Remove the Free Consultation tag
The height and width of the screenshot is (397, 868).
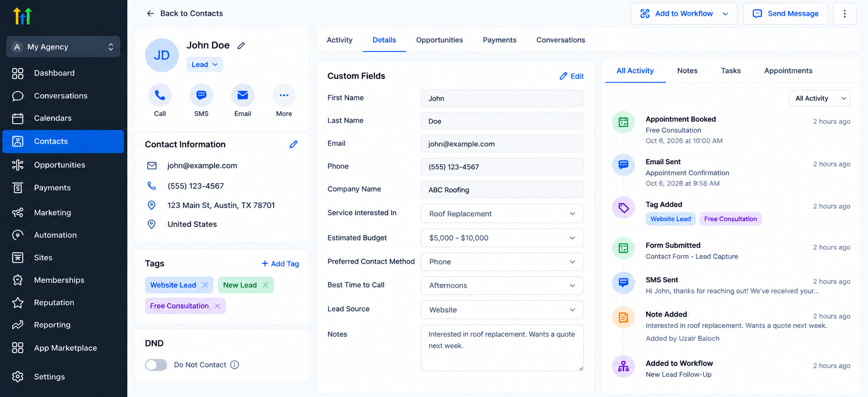tap(217, 306)
